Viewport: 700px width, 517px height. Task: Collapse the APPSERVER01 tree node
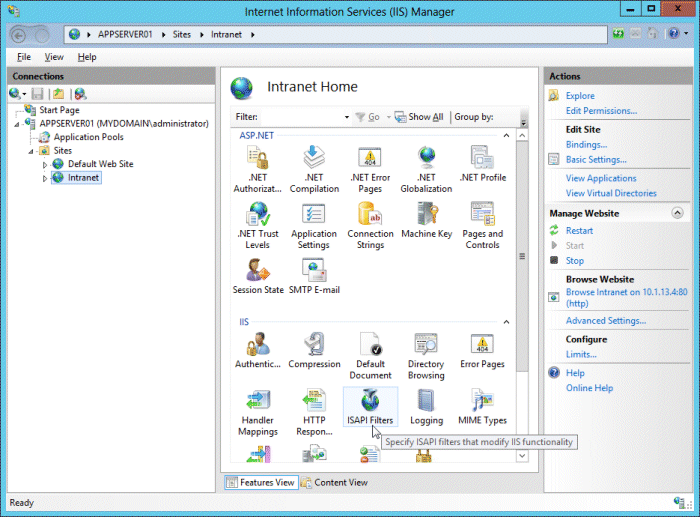tap(17, 125)
